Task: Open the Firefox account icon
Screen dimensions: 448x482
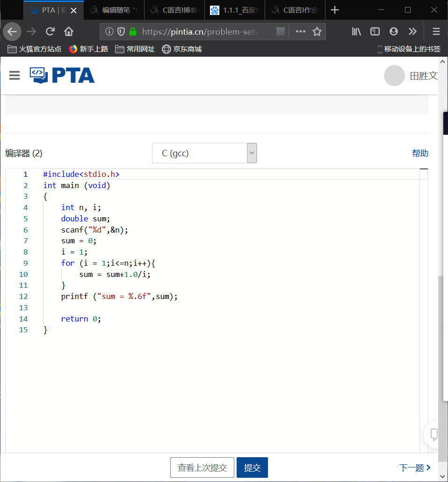Action: point(394,31)
